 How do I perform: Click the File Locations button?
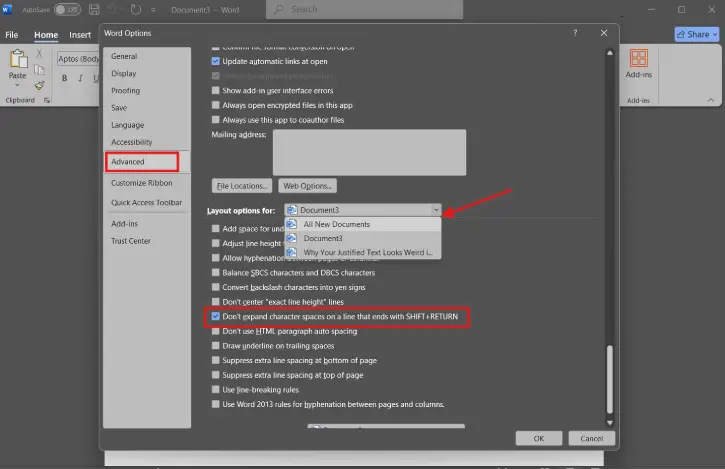tap(242, 185)
